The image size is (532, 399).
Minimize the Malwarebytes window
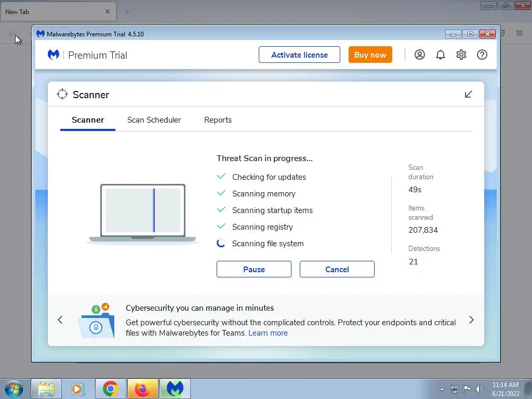[453, 34]
